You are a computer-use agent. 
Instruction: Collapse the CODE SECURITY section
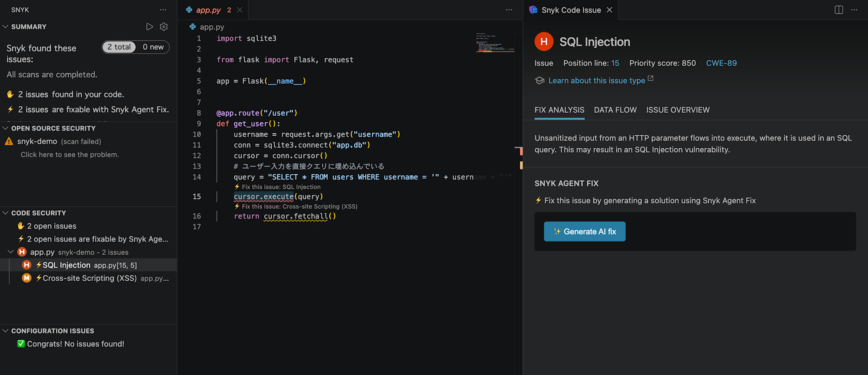[x=6, y=213]
